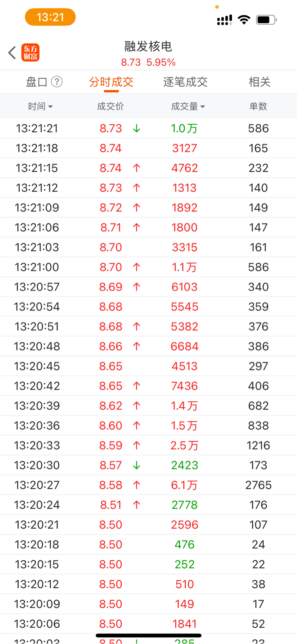Tap the red up arrow at 13:20:27
This screenshot has width=297, height=644.
pyautogui.click(x=137, y=485)
